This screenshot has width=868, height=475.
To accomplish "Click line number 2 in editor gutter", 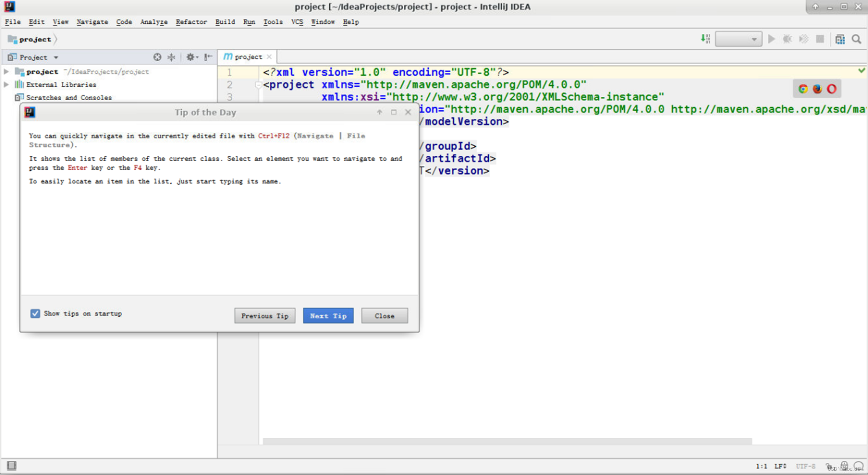I will (x=229, y=84).
